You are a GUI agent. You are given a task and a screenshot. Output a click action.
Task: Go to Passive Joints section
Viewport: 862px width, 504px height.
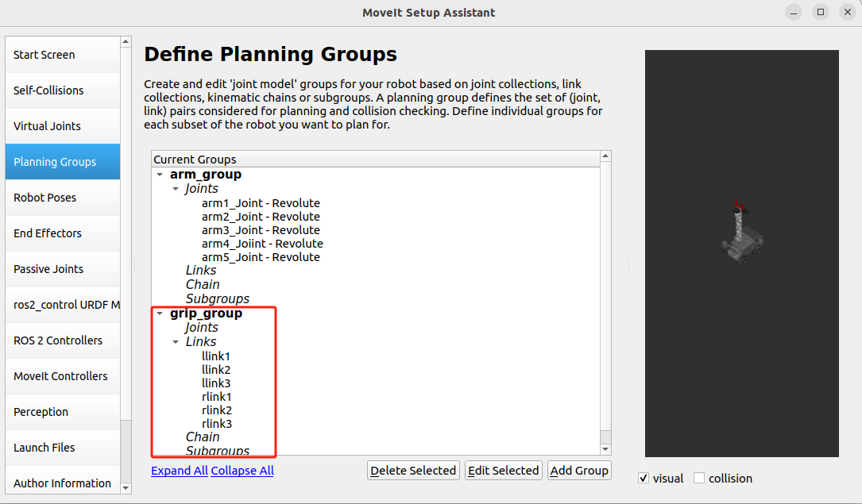point(63,269)
